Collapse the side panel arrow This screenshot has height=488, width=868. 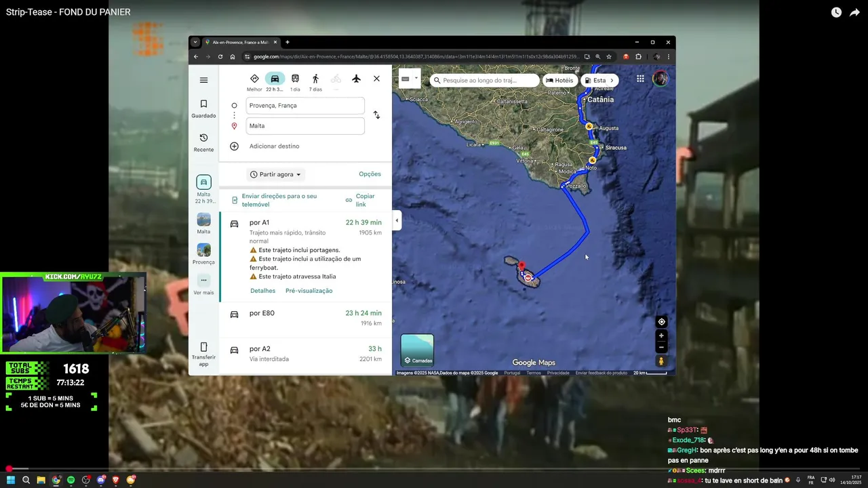click(x=397, y=220)
